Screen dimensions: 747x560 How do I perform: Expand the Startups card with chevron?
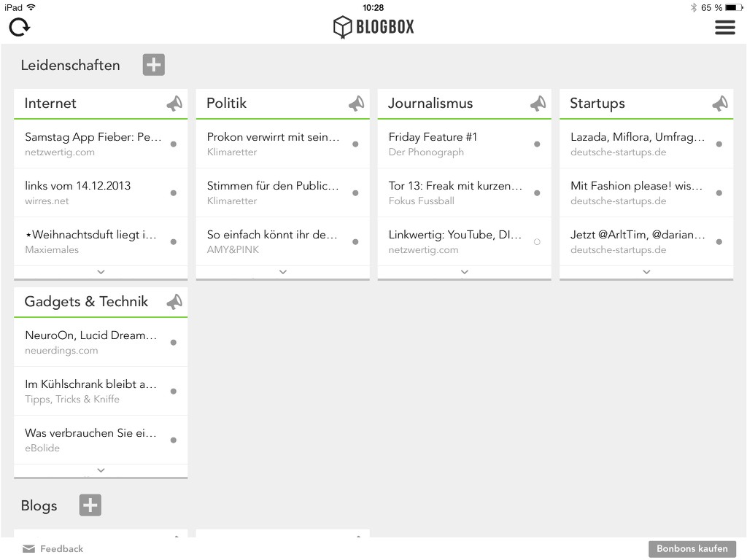pyautogui.click(x=646, y=272)
